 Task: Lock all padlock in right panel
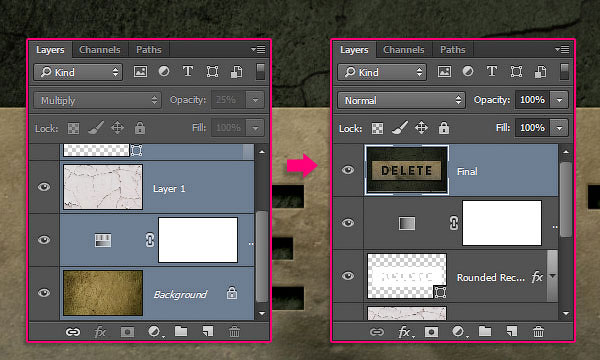[x=443, y=128]
